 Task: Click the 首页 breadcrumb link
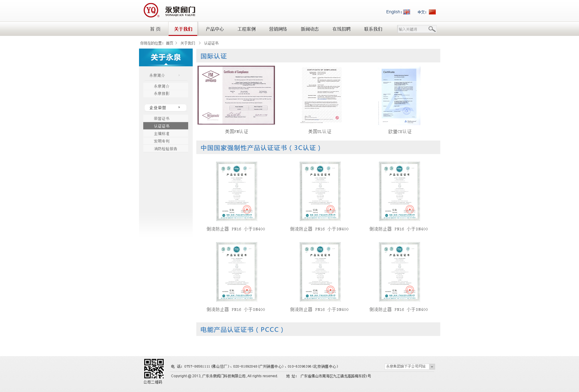click(x=169, y=43)
